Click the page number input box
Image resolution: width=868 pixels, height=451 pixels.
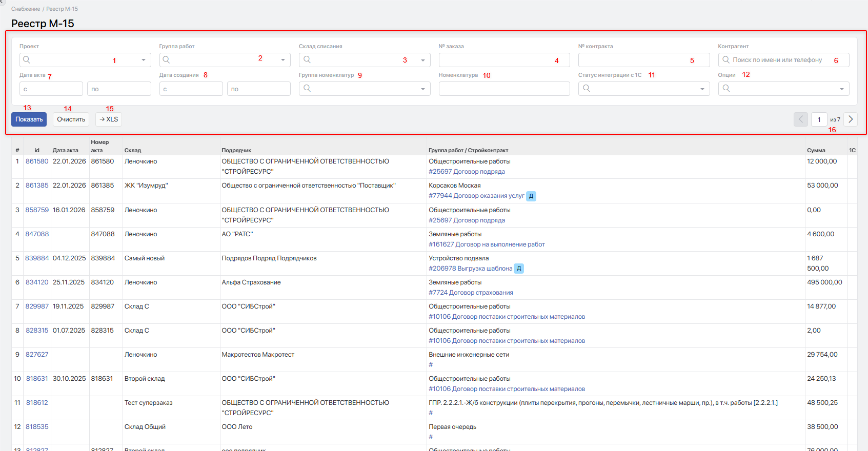(819, 119)
